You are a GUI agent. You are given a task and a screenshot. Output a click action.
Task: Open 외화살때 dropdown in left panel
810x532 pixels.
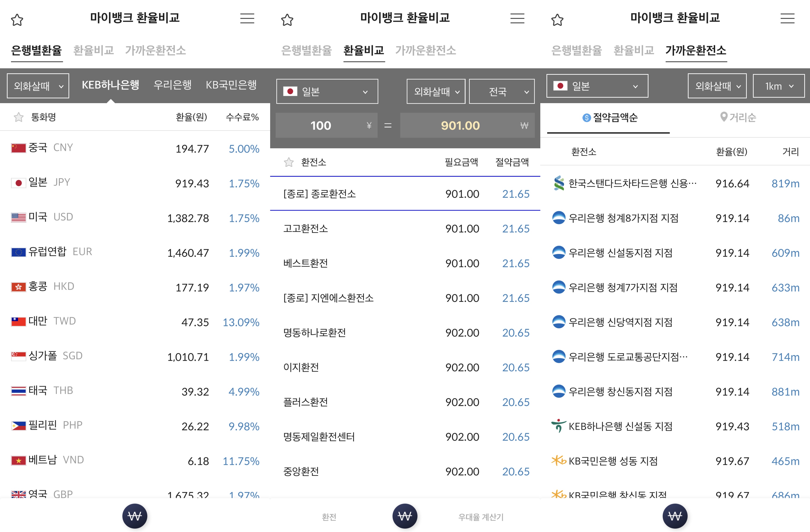point(38,86)
